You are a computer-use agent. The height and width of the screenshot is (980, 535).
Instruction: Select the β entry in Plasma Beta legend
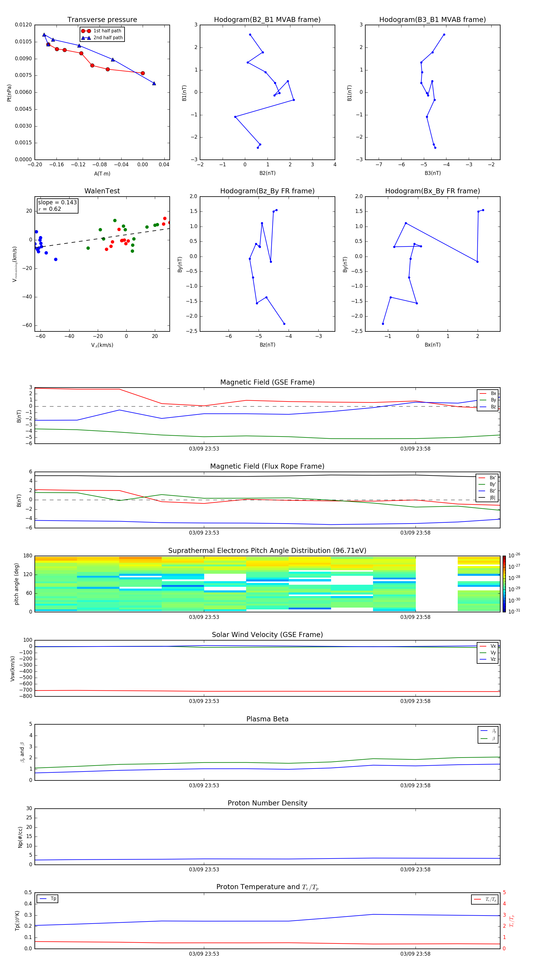click(x=488, y=739)
